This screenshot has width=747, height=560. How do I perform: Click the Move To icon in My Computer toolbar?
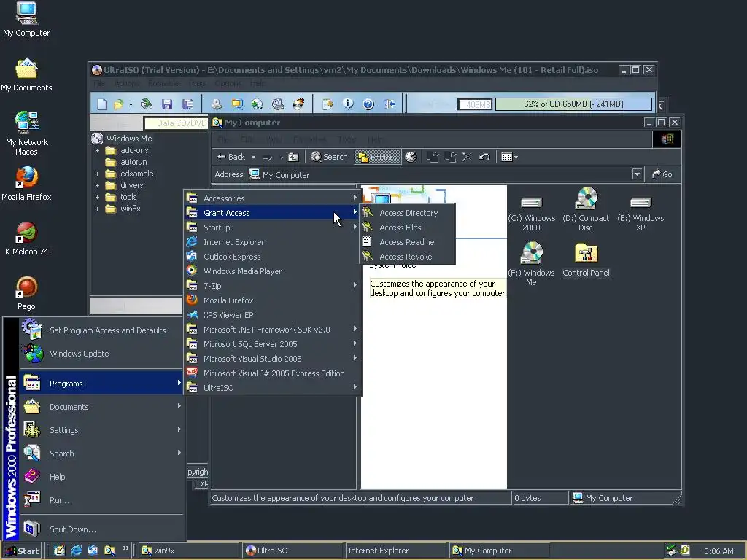tap(433, 157)
